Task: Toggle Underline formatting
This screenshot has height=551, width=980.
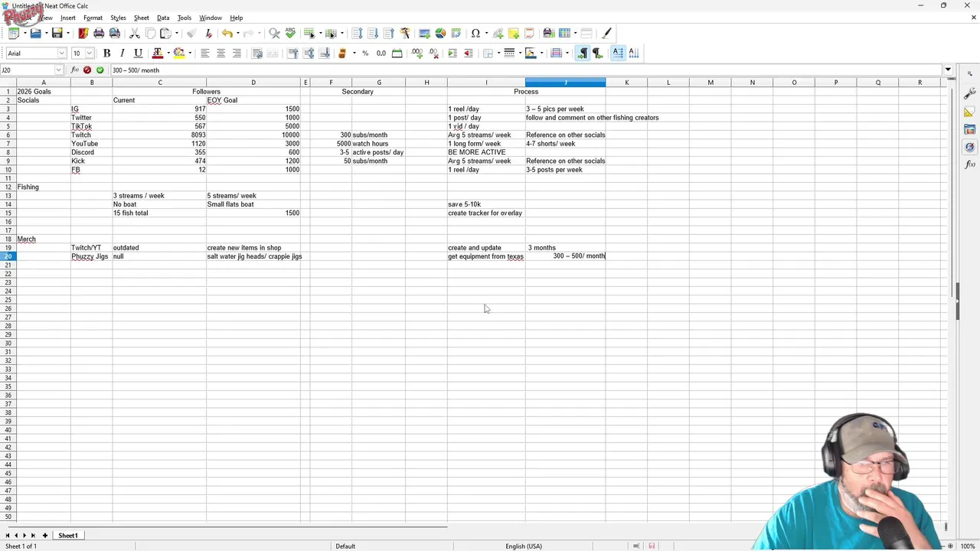Action: pos(138,53)
